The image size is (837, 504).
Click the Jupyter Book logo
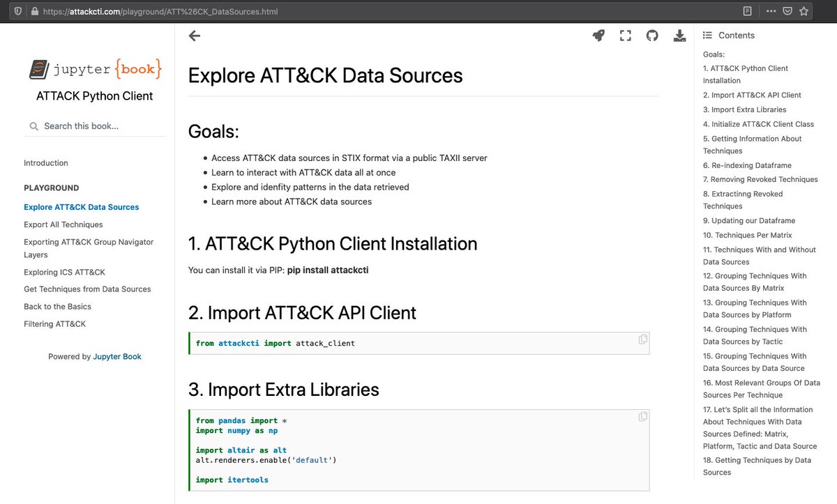pyautogui.click(x=95, y=69)
